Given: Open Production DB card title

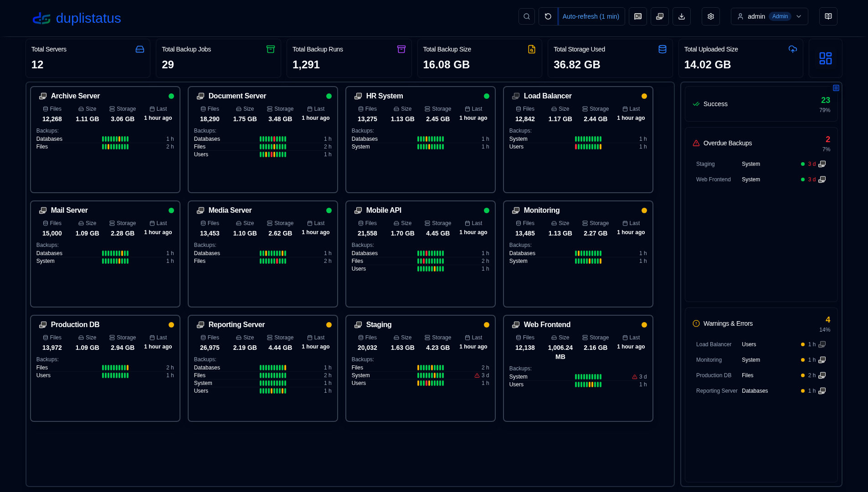Looking at the screenshot, I should tap(75, 325).
